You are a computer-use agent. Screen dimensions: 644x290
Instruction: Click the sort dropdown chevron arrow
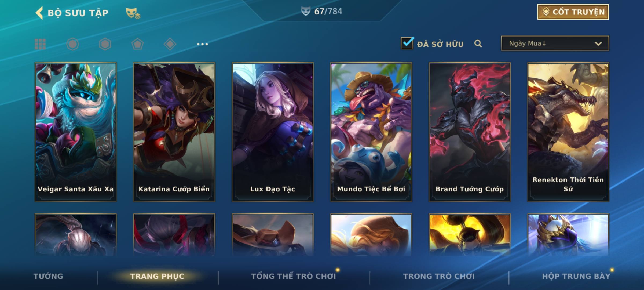pyautogui.click(x=598, y=44)
